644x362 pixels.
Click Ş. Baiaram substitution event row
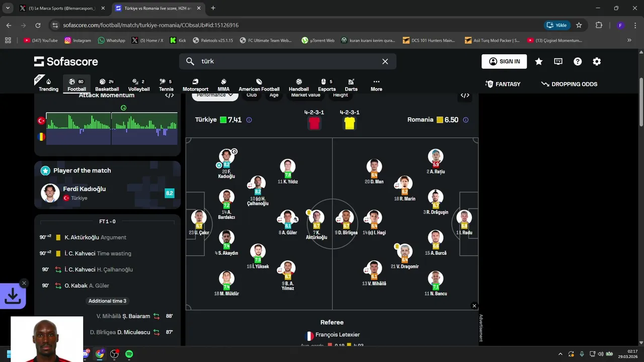pos(107,316)
